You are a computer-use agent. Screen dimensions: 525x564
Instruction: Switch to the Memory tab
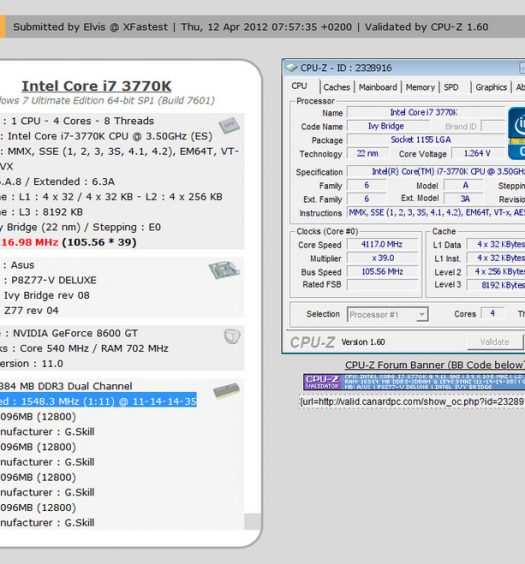tap(420, 87)
